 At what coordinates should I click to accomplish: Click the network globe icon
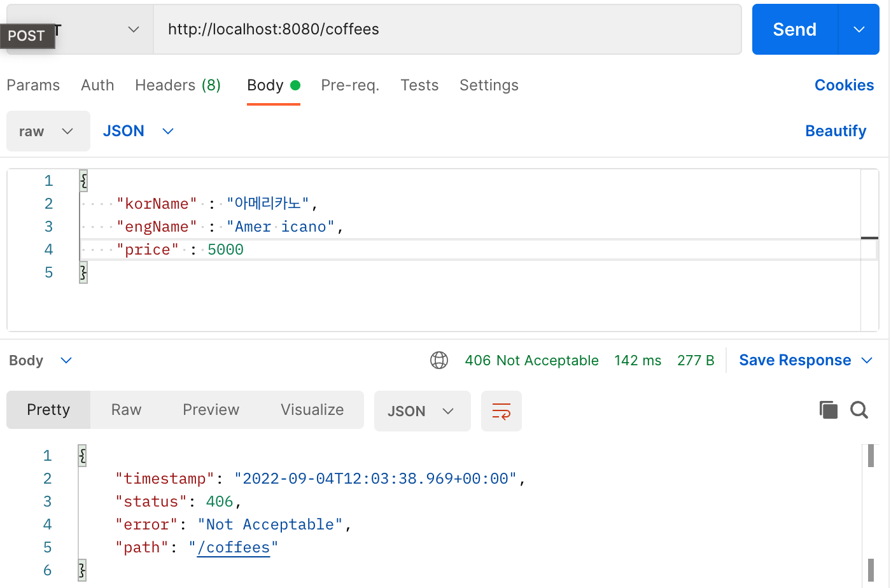(x=439, y=360)
